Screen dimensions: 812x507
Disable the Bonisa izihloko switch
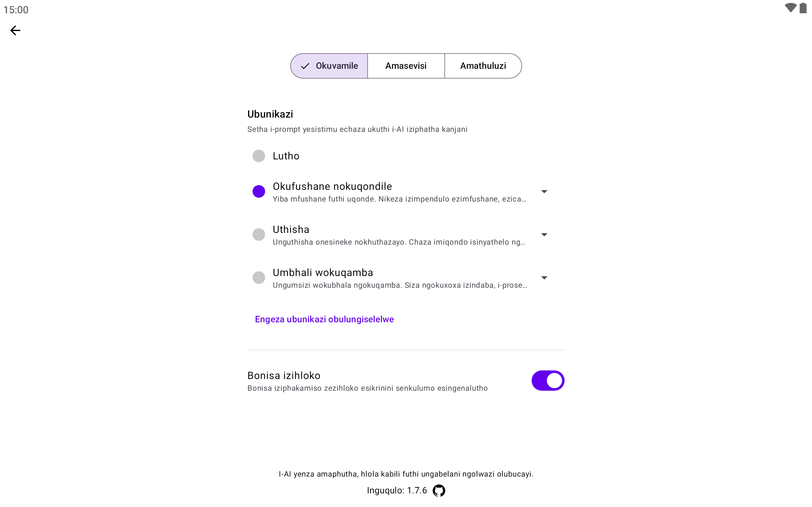pyautogui.click(x=547, y=381)
